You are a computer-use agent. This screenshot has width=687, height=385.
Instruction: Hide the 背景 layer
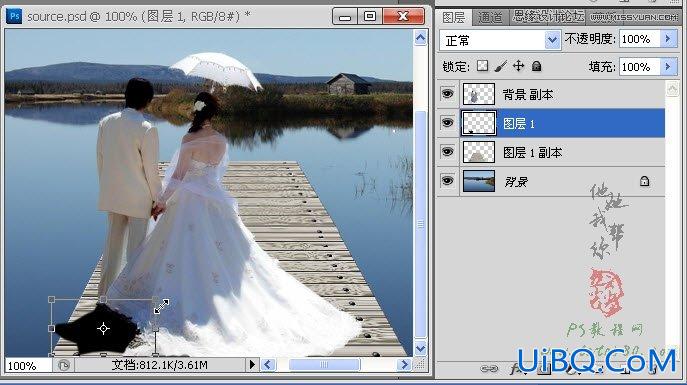point(447,181)
